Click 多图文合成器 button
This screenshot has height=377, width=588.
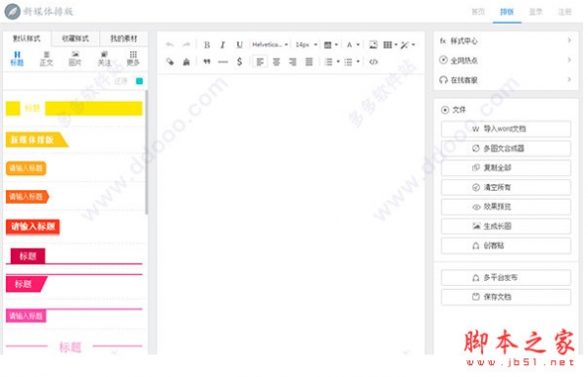point(506,149)
